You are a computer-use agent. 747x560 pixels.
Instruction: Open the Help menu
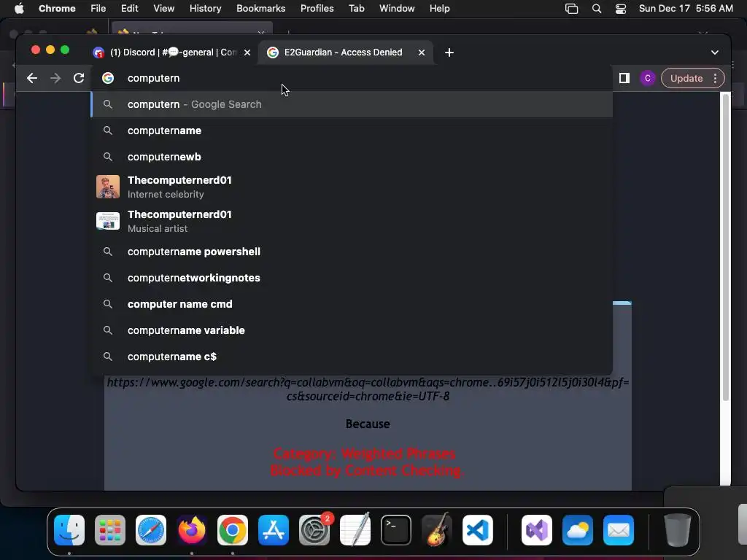pos(439,8)
